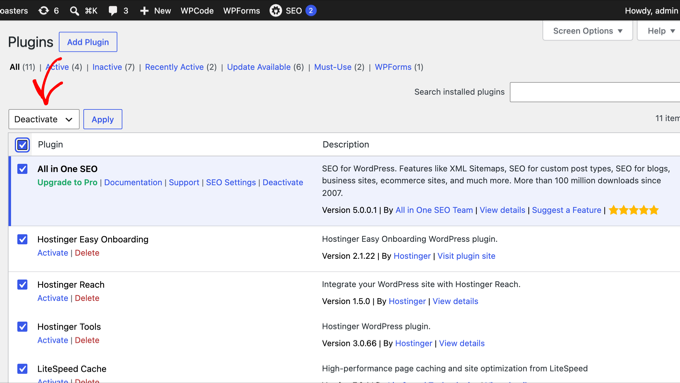Open the SEO Settings link
Image resolution: width=680 pixels, height=383 pixels.
click(231, 182)
